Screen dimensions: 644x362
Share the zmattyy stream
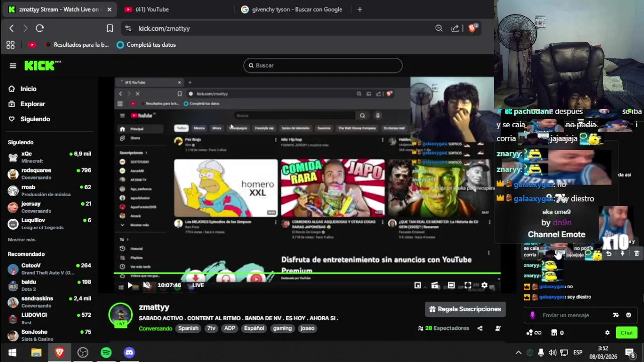(x=480, y=328)
